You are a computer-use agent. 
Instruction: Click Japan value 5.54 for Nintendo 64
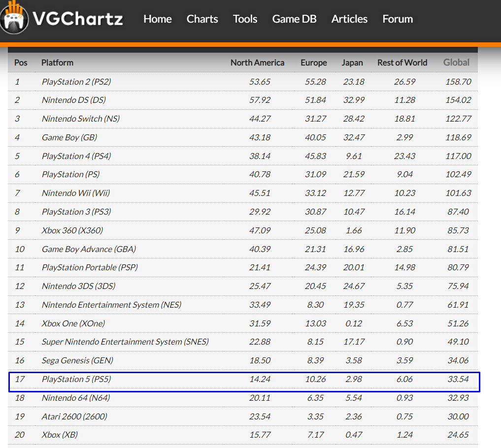pos(354,398)
